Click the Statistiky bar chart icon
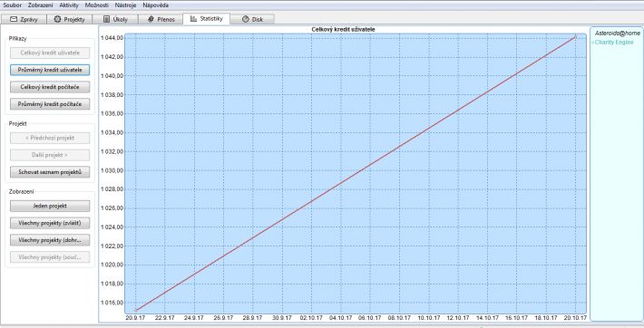This screenshot has width=644, height=328. 193,18
